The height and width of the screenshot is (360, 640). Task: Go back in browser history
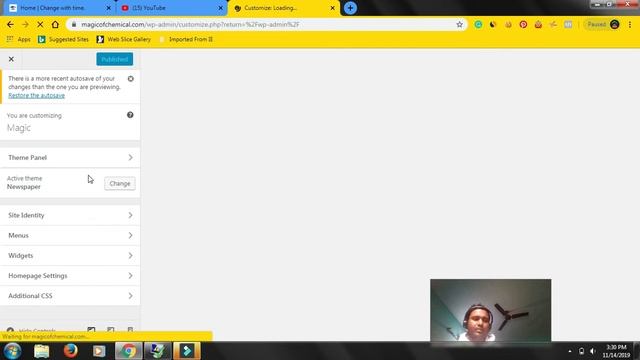click(x=10, y=24)
